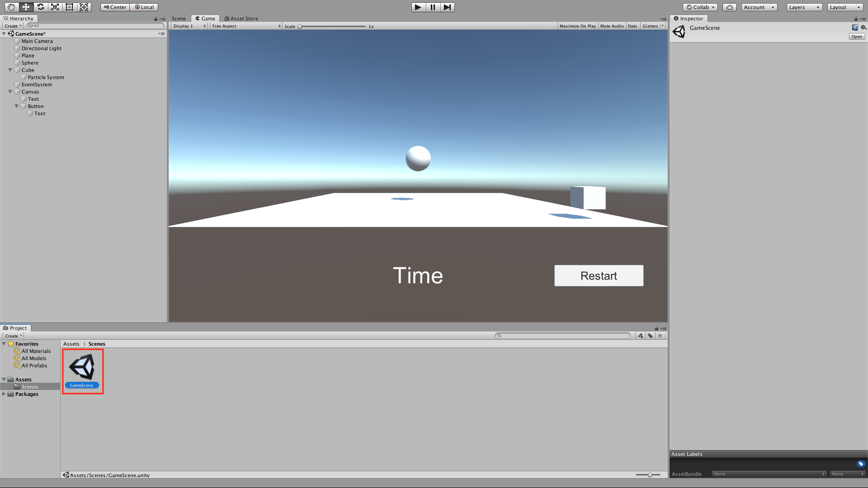This screenshot has height=488, width=868.
Task: Click the Open button in Inspector
Action: (x=857, y=37)
